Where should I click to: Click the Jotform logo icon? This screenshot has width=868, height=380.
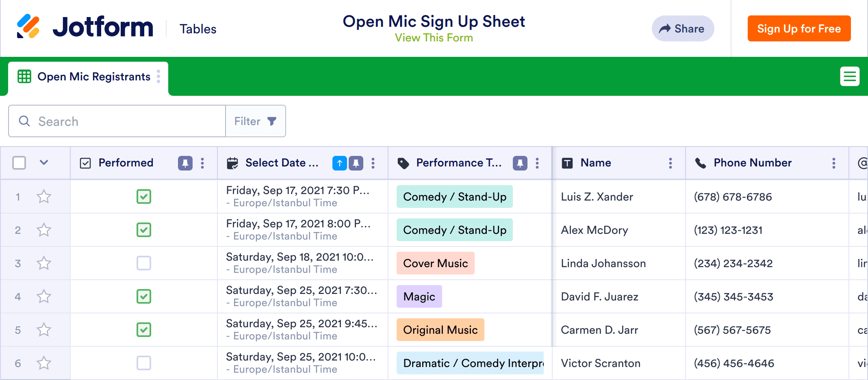(x=28, y=27)
